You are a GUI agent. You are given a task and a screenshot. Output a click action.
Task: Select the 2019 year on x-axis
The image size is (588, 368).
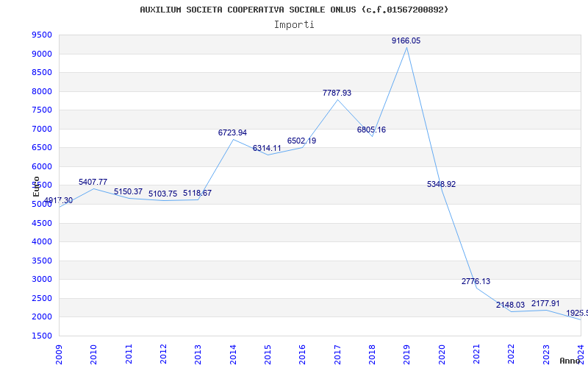407,355
